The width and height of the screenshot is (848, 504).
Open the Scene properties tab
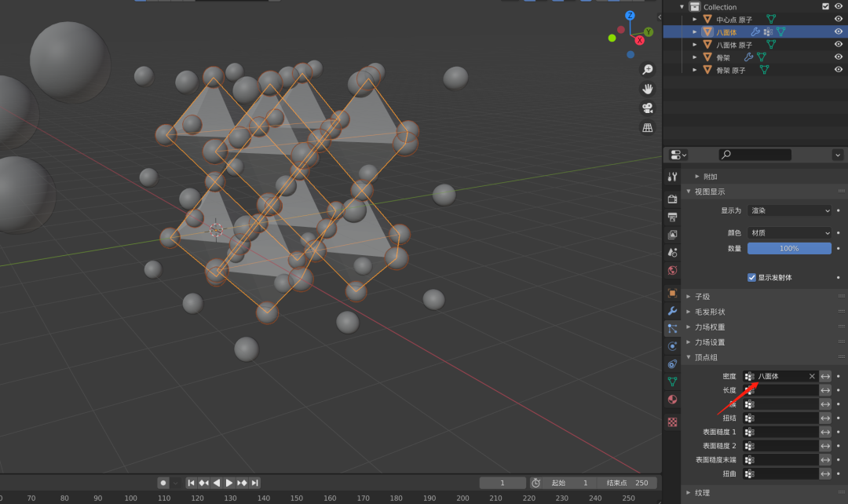click(672, 253)
